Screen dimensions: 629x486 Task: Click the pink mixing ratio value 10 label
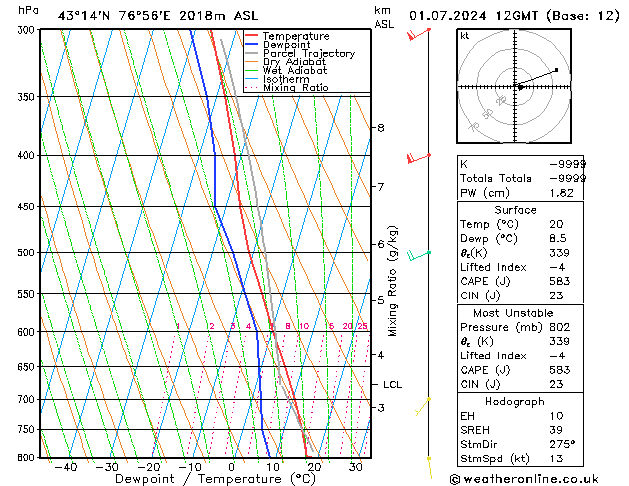coord(304,326)
